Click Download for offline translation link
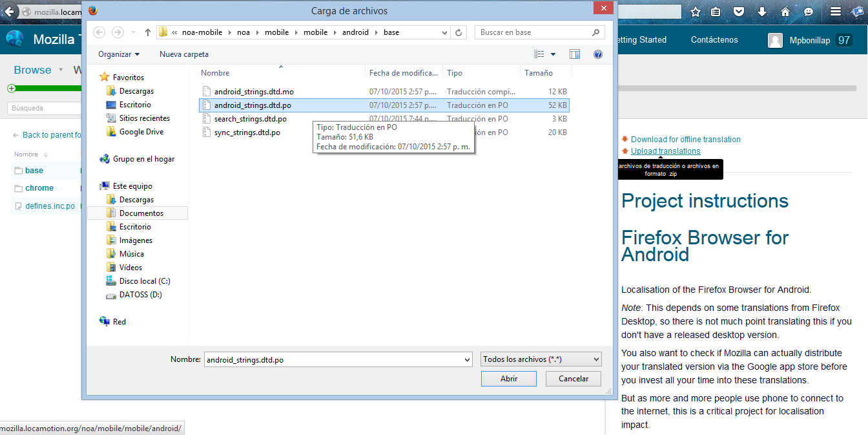Viewport: 868px width, 435px height. [686, 140]
